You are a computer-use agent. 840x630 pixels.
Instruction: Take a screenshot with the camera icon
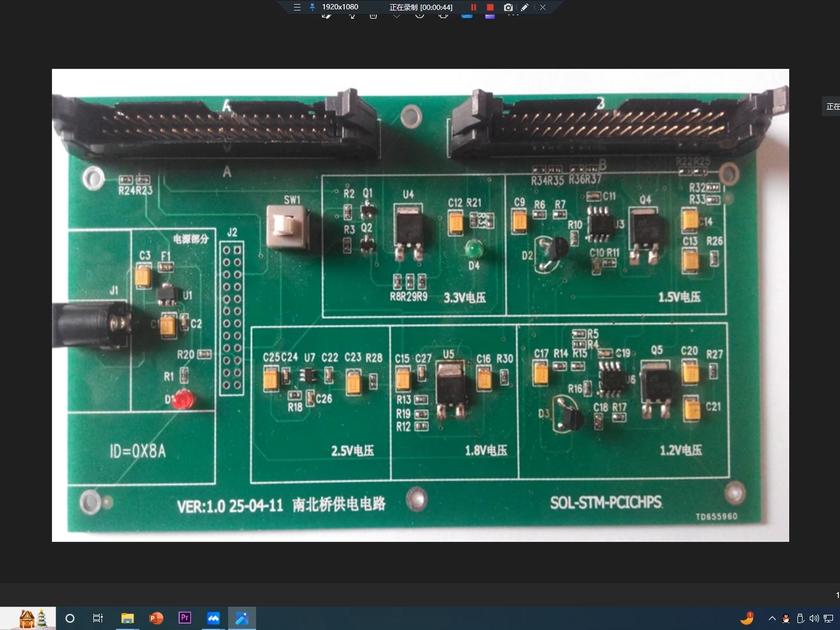pos(508,7)
